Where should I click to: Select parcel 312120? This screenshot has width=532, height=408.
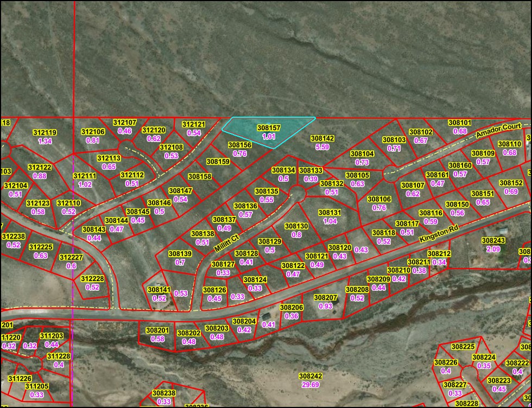click(154, 130)
